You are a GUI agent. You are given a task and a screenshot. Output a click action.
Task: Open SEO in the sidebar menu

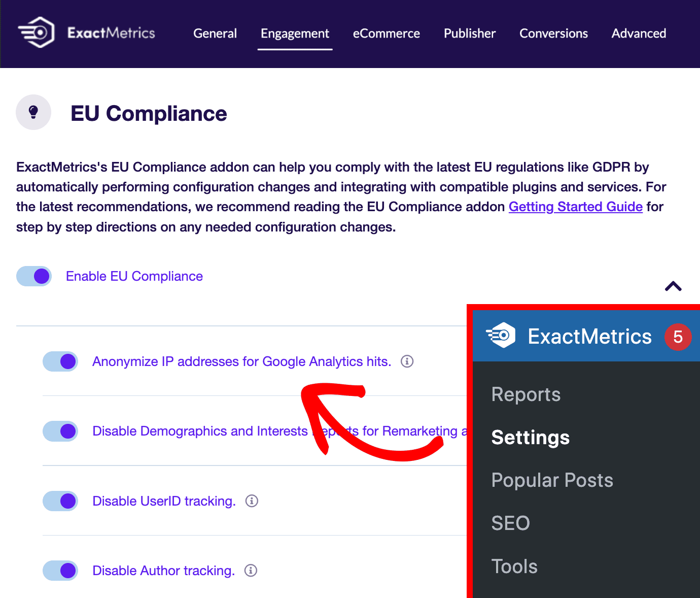[x=510, y=523]
